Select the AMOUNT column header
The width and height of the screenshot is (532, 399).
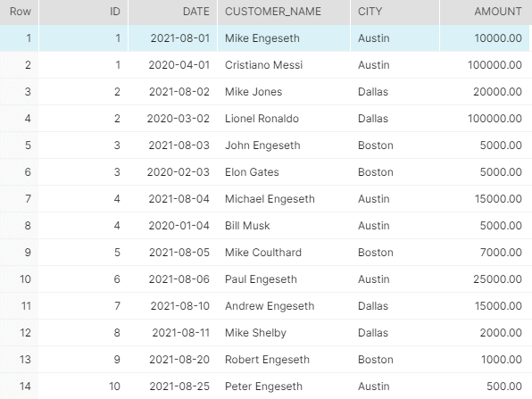pyautogui.click(x=486, y=12)
